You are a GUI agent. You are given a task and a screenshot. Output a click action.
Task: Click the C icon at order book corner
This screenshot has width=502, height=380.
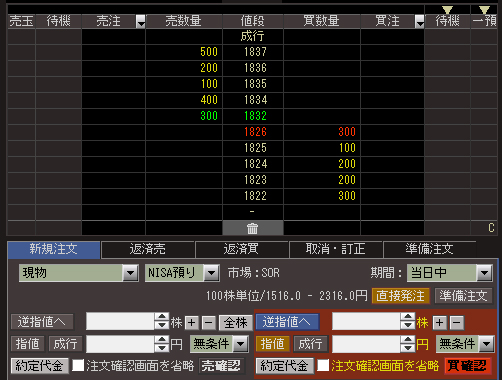click(x=491, y=228)
